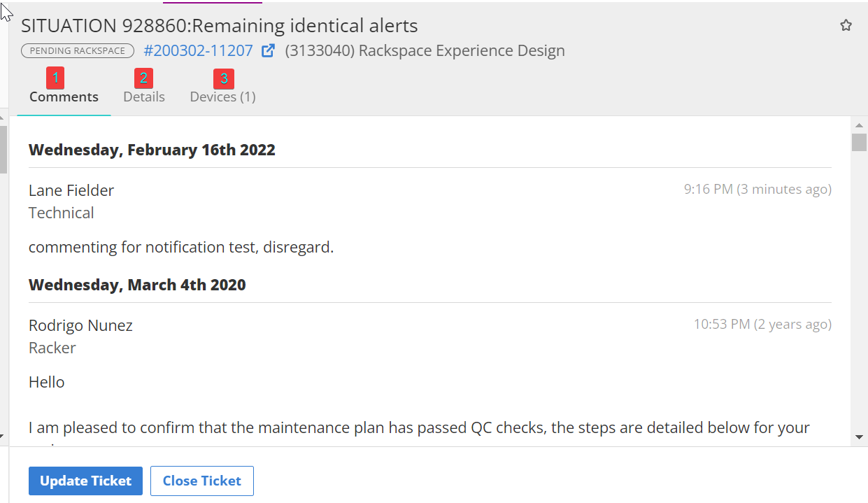Click the comments scrollbar thumb
Viewport: 868px width, 503px height.
pyautogui.click(x=859, y=142)
